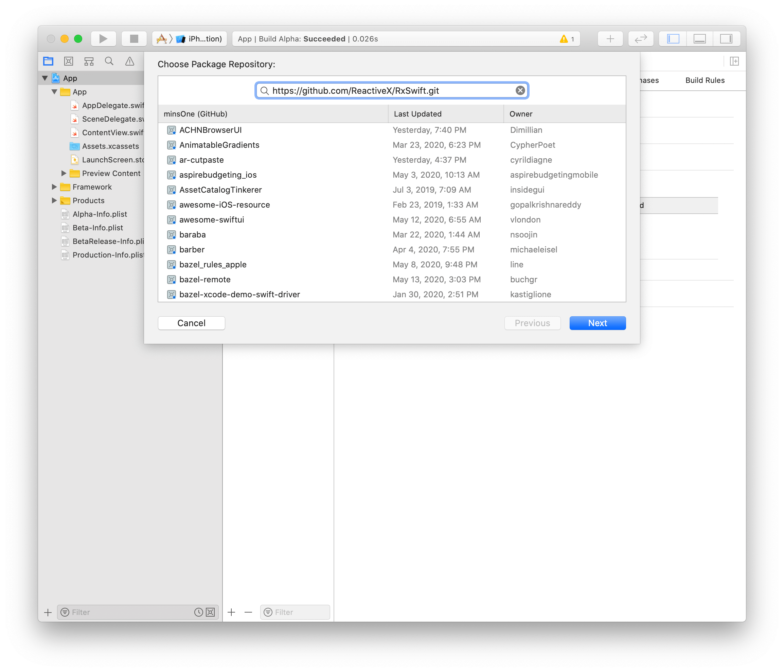The image size is (784, 672).
Task: Select awesome-swiftui repository
Action: (392, 220)
